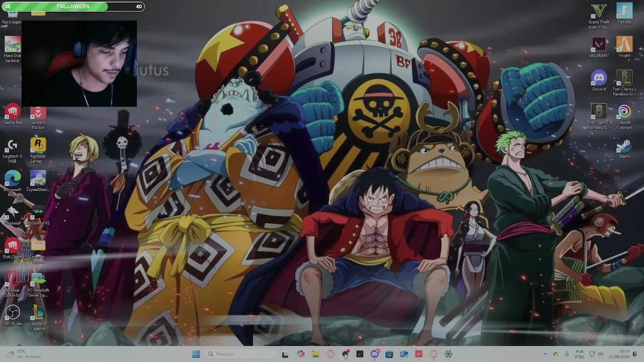Expand hidden system tray icons chevron
644x362 pixels.
point(545,354)
